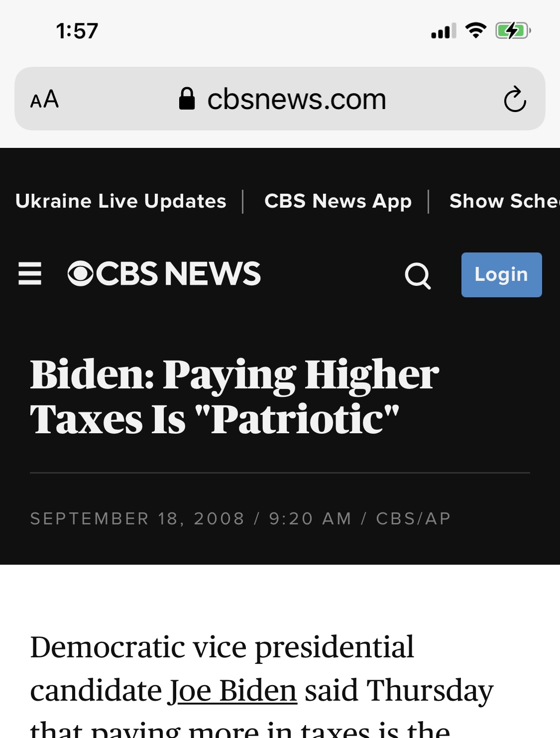Tap the search magnifier icon

click(418, 275)
